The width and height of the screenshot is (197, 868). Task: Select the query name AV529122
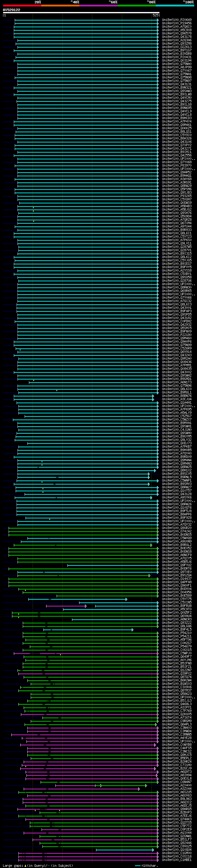pyautogui.click(x=11, y=10)
